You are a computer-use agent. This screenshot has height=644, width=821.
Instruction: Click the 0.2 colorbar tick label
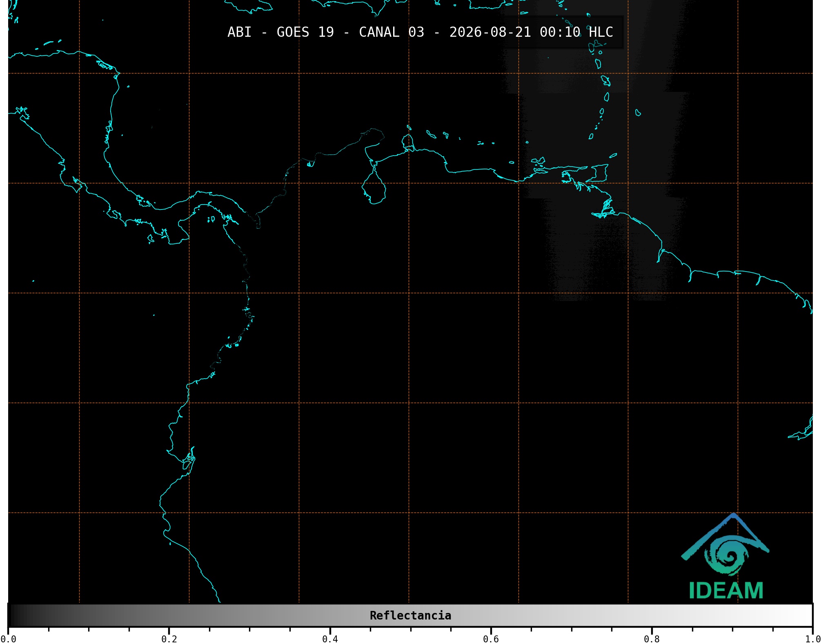(169, 639)
